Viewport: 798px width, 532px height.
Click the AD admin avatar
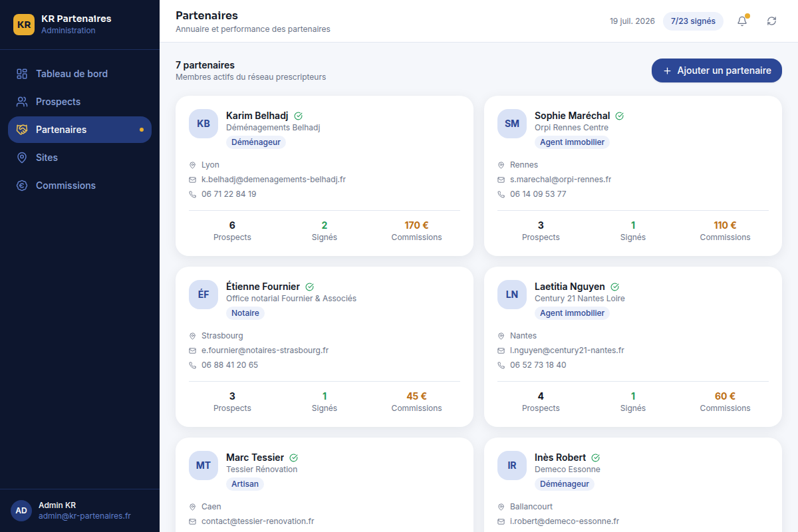(21, 511)
